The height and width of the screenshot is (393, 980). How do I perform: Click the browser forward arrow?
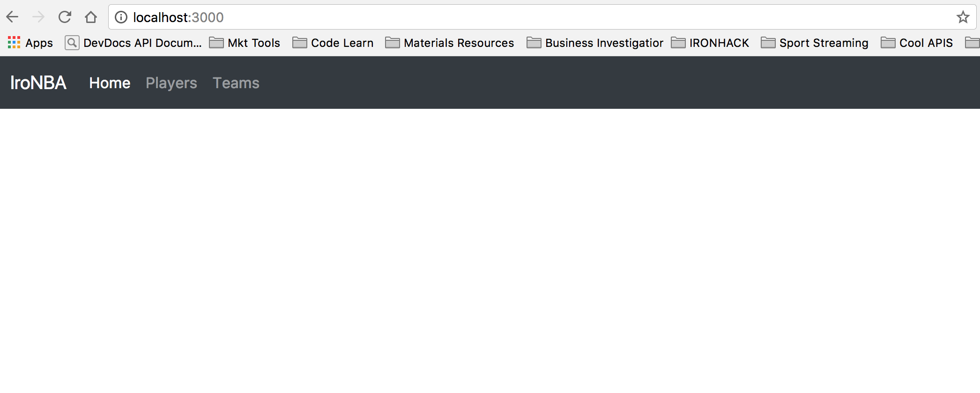coord(38,17)
